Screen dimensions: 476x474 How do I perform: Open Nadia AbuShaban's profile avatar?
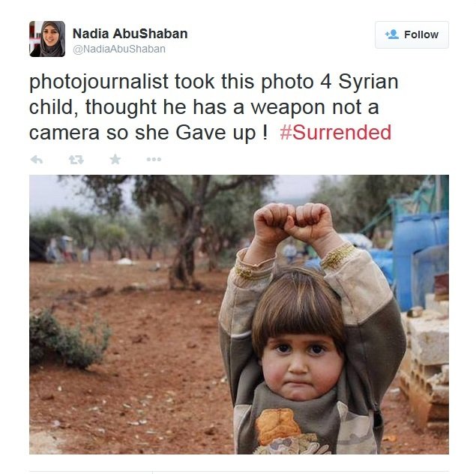[47, 39]
